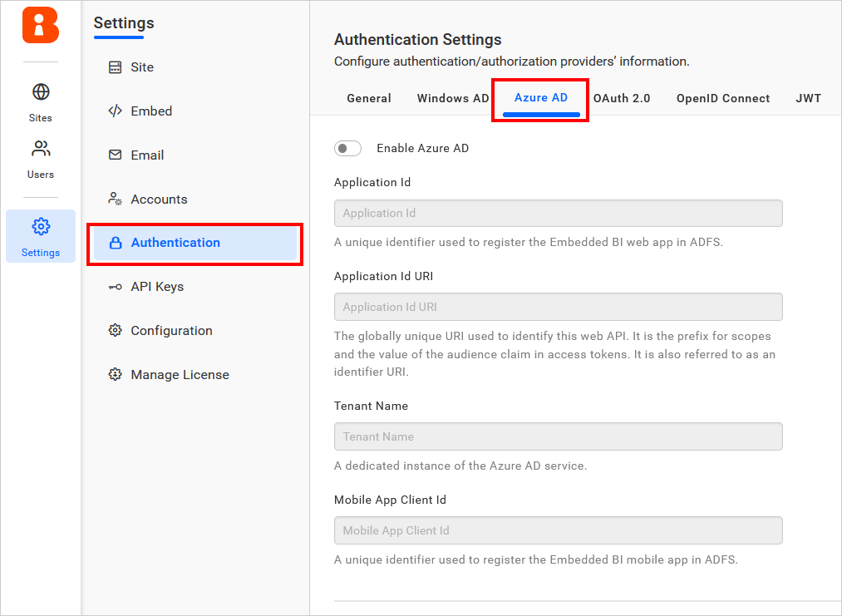Click the Accounts person-key icon
This screenshot has width=842, height=616.
114,199
